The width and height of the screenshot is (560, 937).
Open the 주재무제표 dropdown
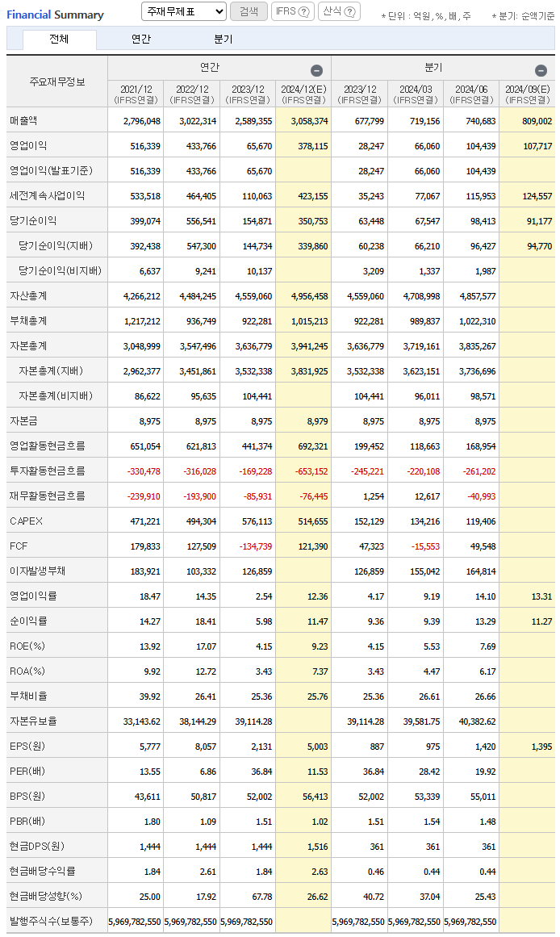click(183, 11)
